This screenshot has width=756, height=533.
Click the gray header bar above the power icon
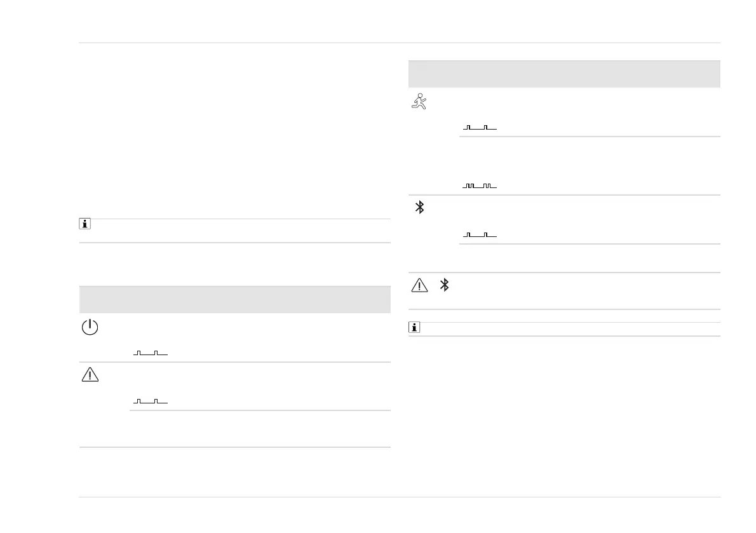[x=234, y=299]
